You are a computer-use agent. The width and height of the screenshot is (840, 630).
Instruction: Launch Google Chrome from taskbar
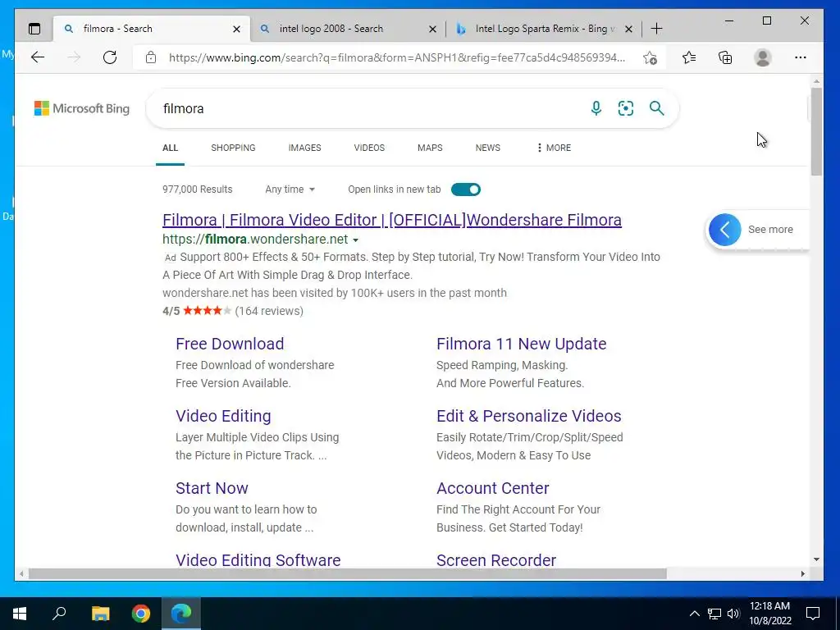[x=141, y=614]
